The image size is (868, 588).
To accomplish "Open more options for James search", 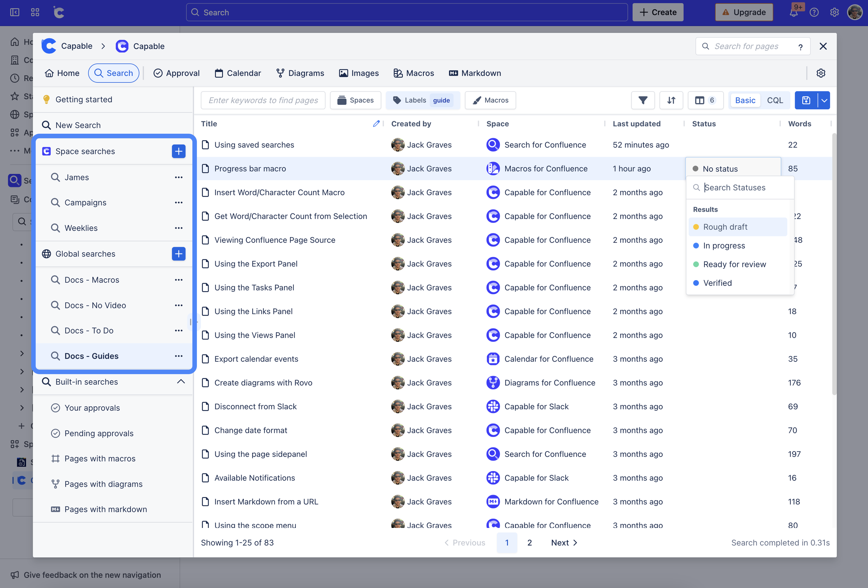I will coord(178,177).
